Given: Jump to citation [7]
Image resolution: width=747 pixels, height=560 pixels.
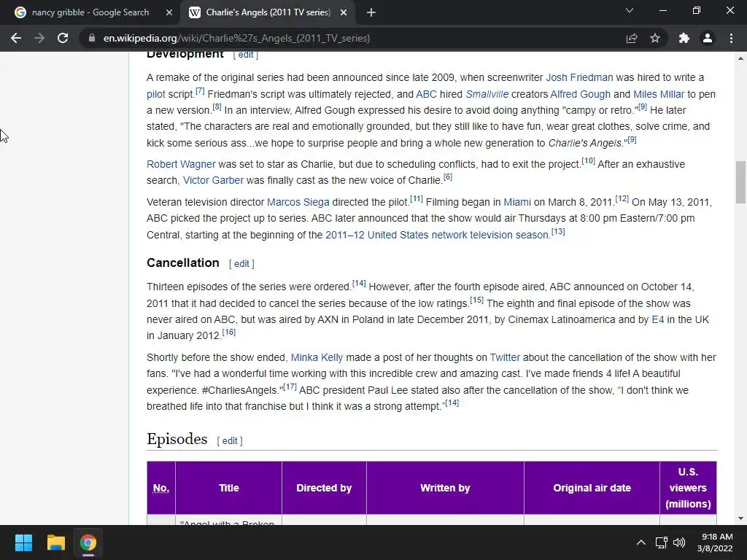Looking at the screenshot, I should coord(200,90).
